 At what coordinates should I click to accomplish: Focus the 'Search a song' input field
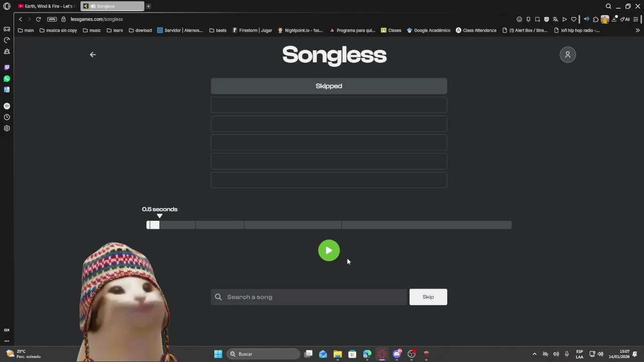point(309,297)
